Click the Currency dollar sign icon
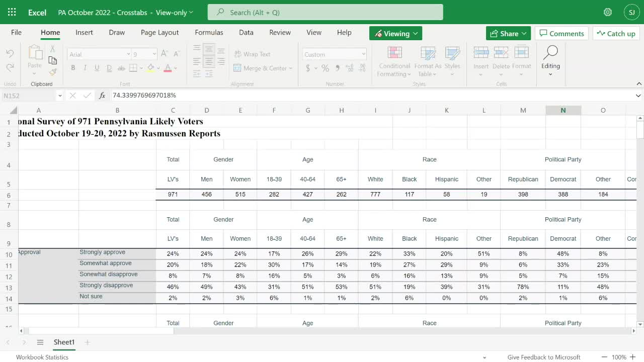 (307, 68)
